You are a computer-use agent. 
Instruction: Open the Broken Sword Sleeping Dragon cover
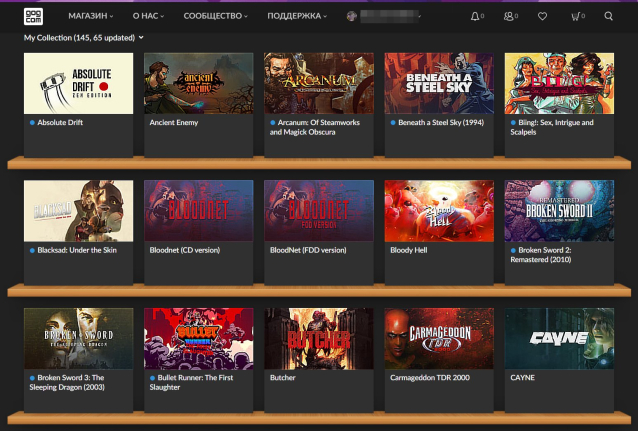tap(79, 339)
